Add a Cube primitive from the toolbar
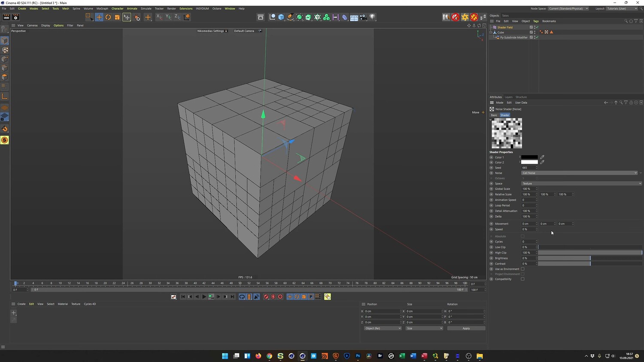Image resolution: width=644 pixels, height=362 pixels. (x=281, y=17)
